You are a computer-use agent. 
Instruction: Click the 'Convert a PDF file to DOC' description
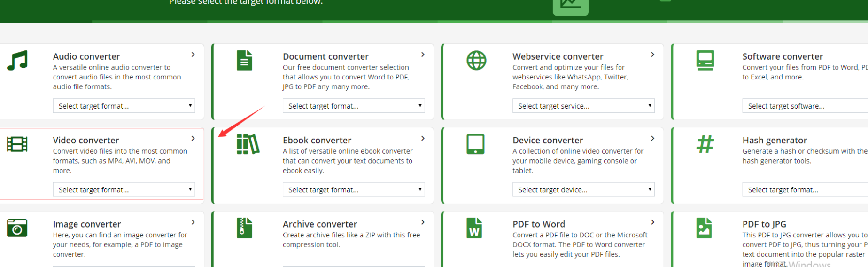click(580, 244)
